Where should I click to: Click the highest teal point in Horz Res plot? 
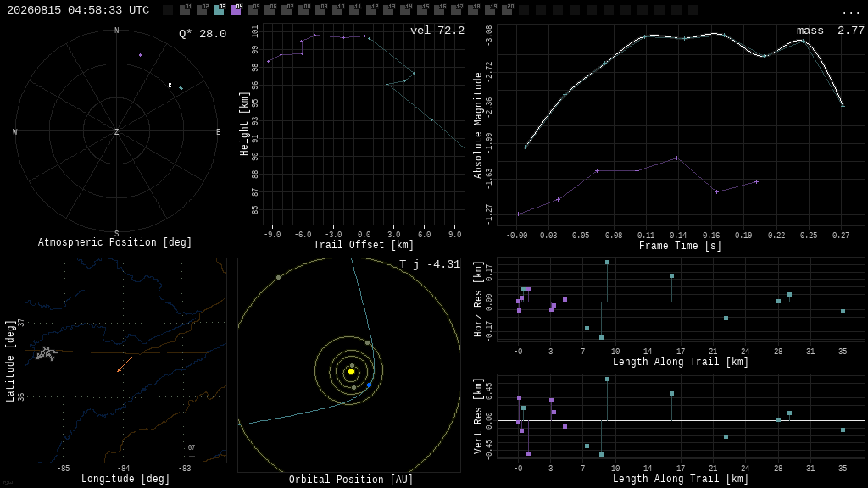click(607, 263)
